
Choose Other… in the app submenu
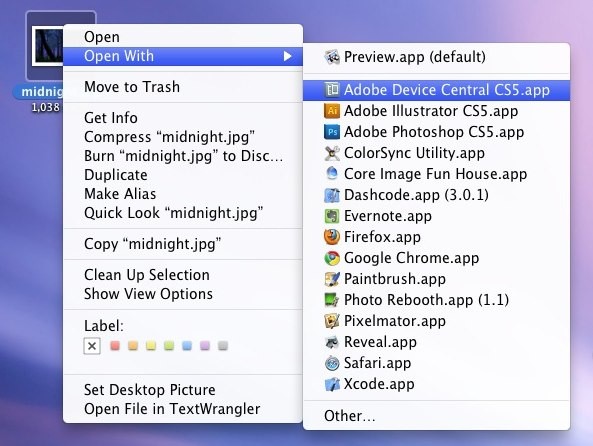click(x=436, y=416)
